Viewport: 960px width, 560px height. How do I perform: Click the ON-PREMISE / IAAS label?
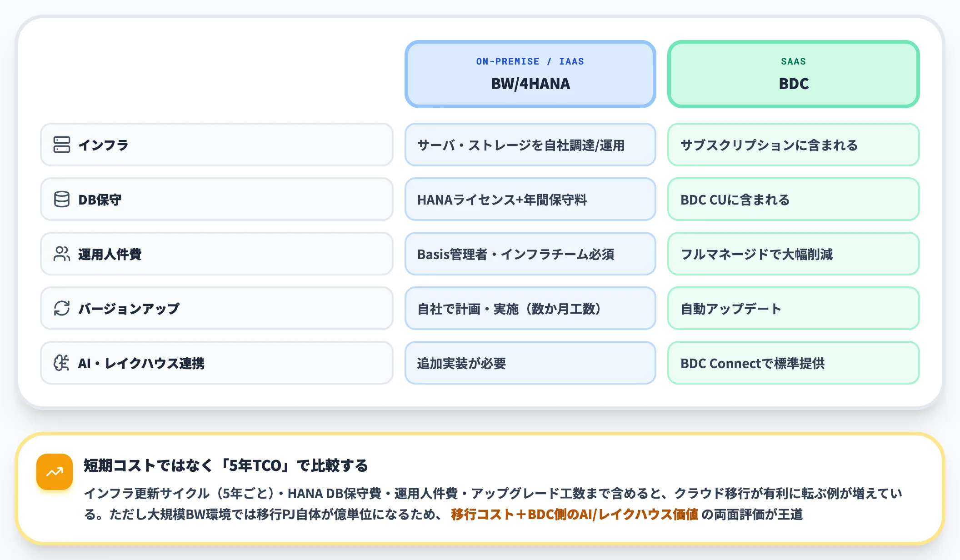click(x=530, y=61)
